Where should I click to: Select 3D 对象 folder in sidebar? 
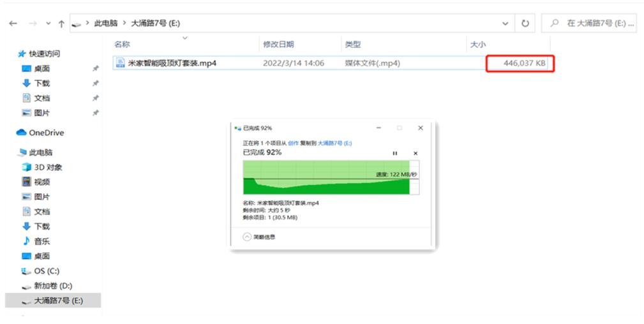(x=48, y=167)
